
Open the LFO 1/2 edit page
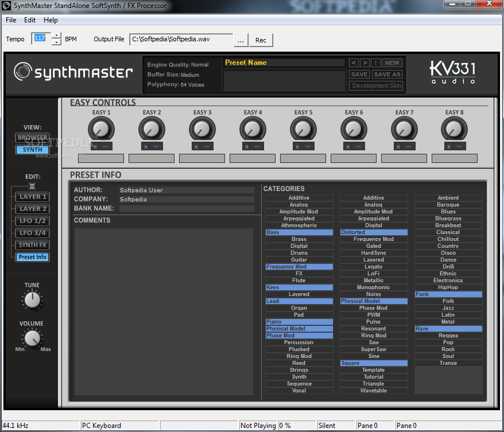click(33, 221)
